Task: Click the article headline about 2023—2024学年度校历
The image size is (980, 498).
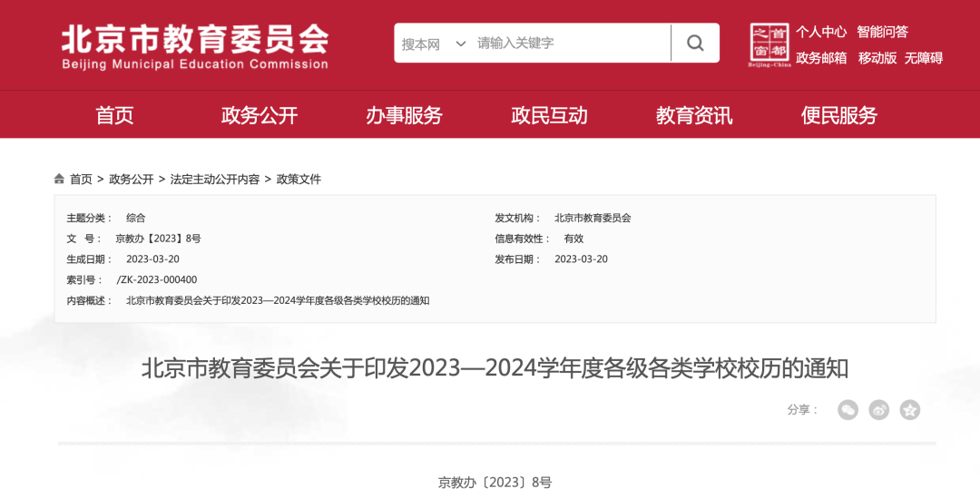Action: pyautogui.click(x=495, y=368)
